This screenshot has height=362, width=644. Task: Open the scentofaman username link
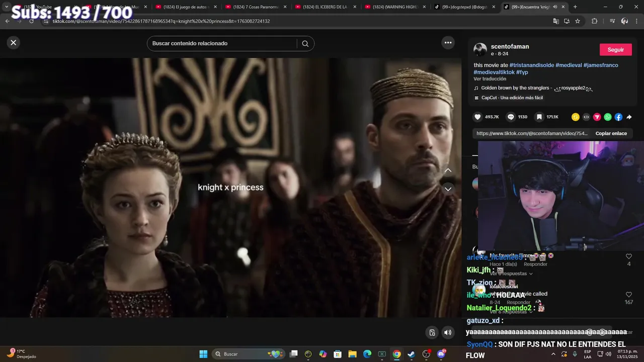[510, 47]
